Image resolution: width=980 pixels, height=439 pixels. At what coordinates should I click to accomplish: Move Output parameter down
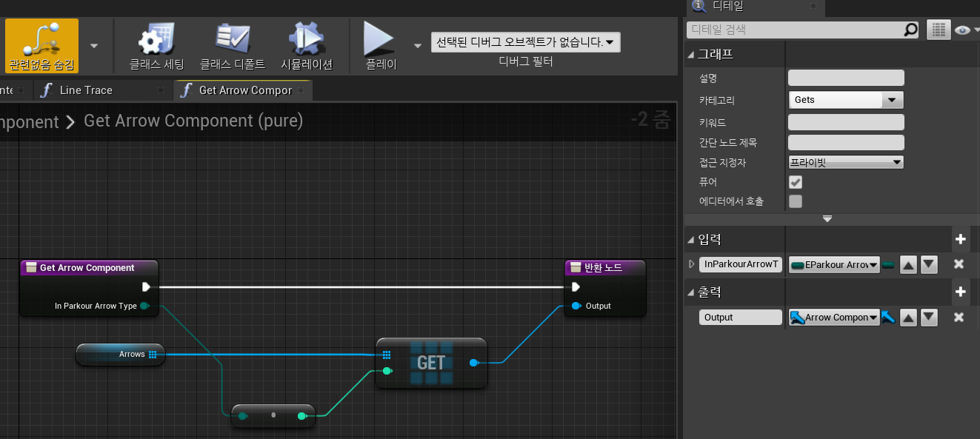[929, 318]
